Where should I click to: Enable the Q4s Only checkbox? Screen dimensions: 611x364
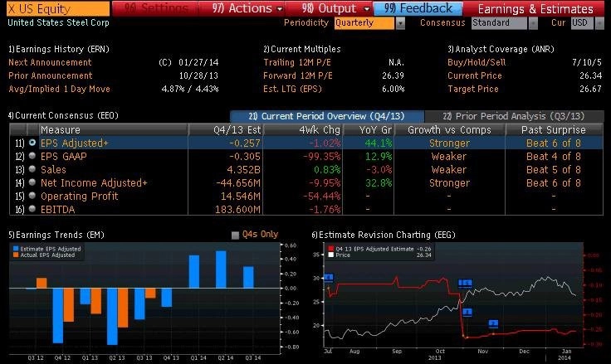(x=236, y=235)
